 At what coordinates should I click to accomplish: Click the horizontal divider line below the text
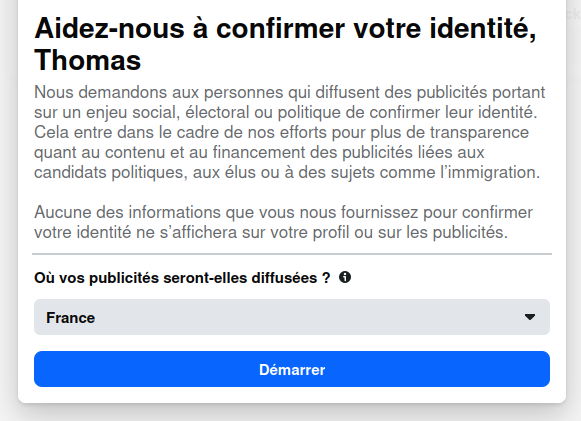pyautogui.click(x=292, y=254)
